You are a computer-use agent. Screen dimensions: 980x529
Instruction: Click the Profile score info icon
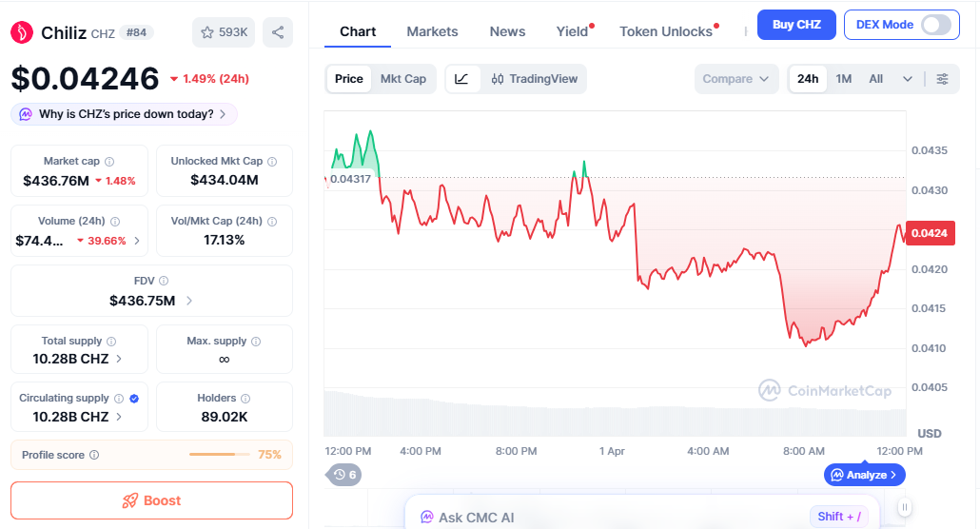[94, 455]
